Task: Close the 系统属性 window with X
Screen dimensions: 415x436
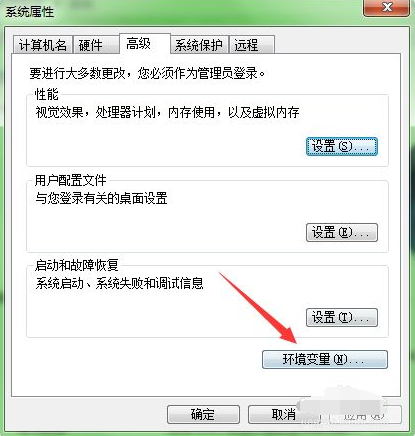Action: click(x=387, y=7)
